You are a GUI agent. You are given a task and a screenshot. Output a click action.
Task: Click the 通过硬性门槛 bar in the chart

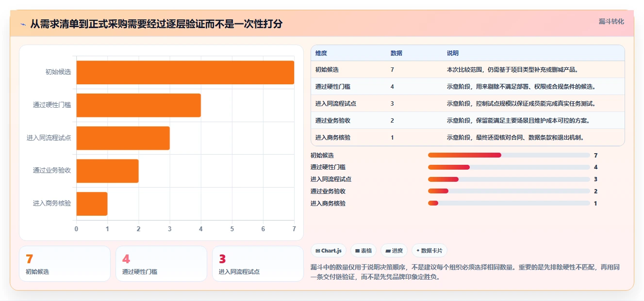coord(138,105)
